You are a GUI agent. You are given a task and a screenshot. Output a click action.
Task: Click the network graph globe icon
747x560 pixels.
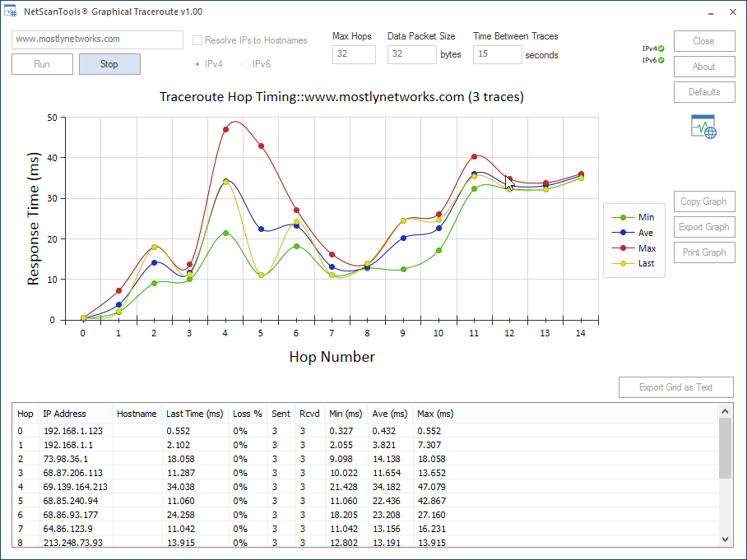pos(703,126)
